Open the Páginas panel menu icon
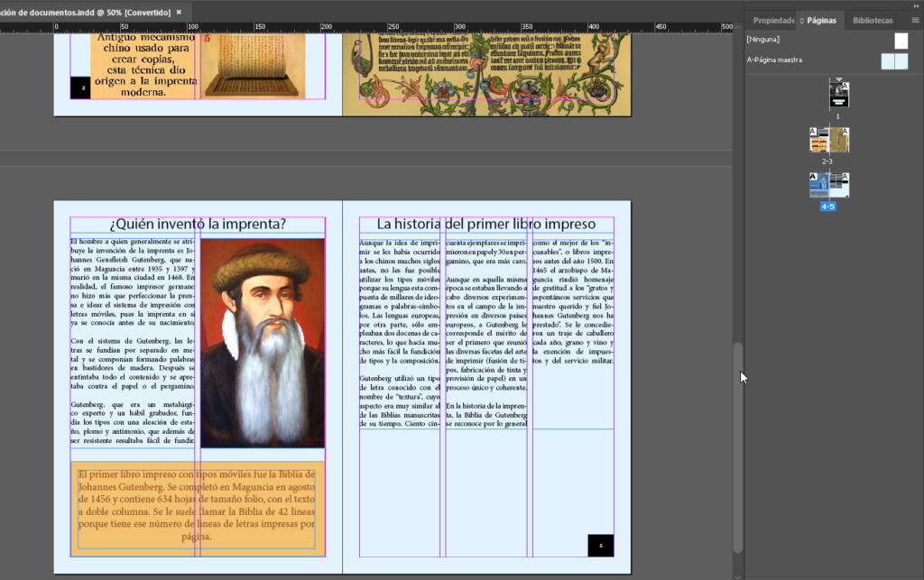Viewport: 924px width, 580px height. tap(915, 20)
